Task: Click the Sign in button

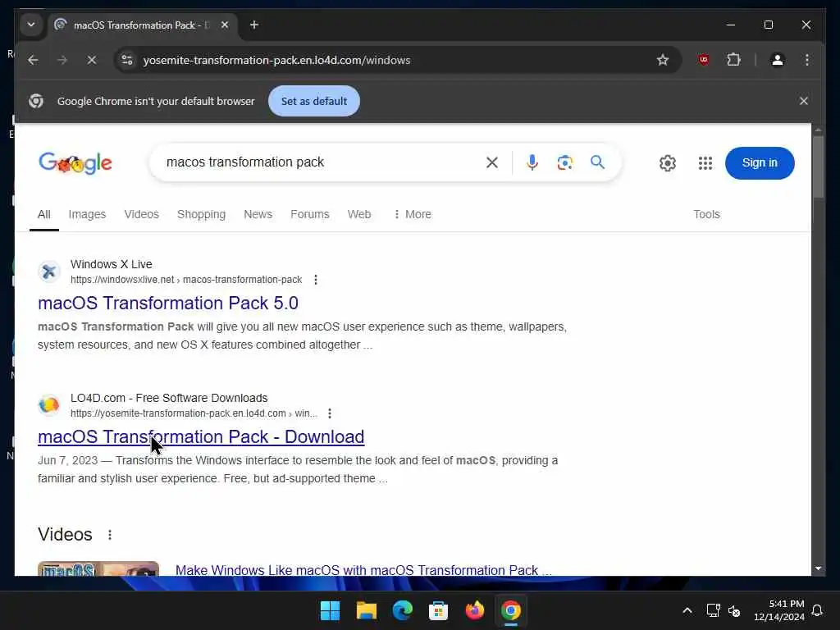Action: coord(759,163)
